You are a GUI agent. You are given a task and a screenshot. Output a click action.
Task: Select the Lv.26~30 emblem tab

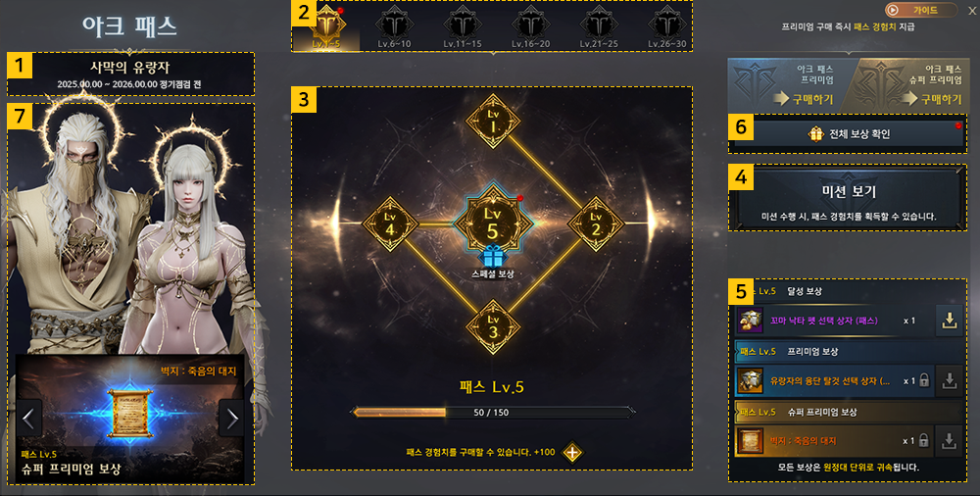click(x=666, y=28)
